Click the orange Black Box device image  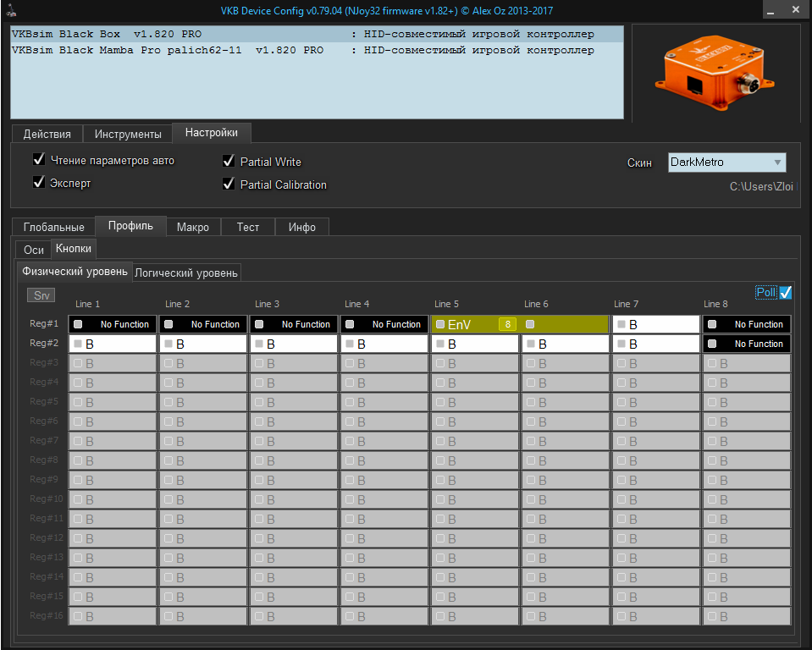(715, 73)
